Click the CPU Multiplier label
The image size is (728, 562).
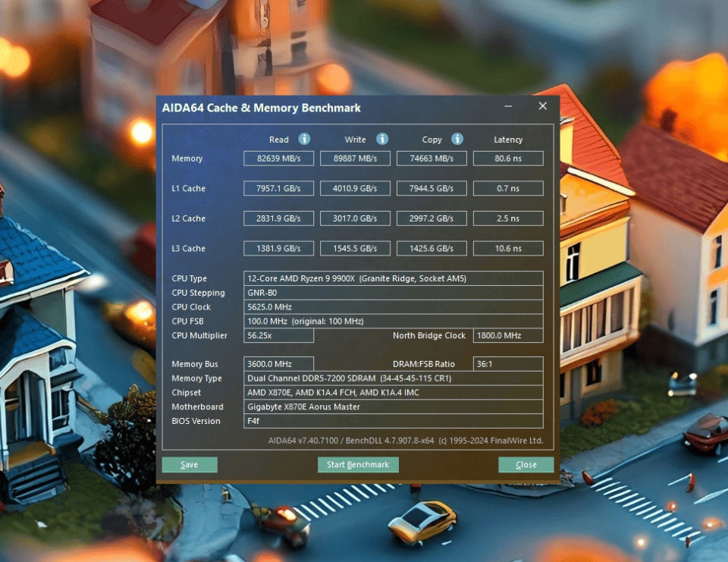coord(199,335)
